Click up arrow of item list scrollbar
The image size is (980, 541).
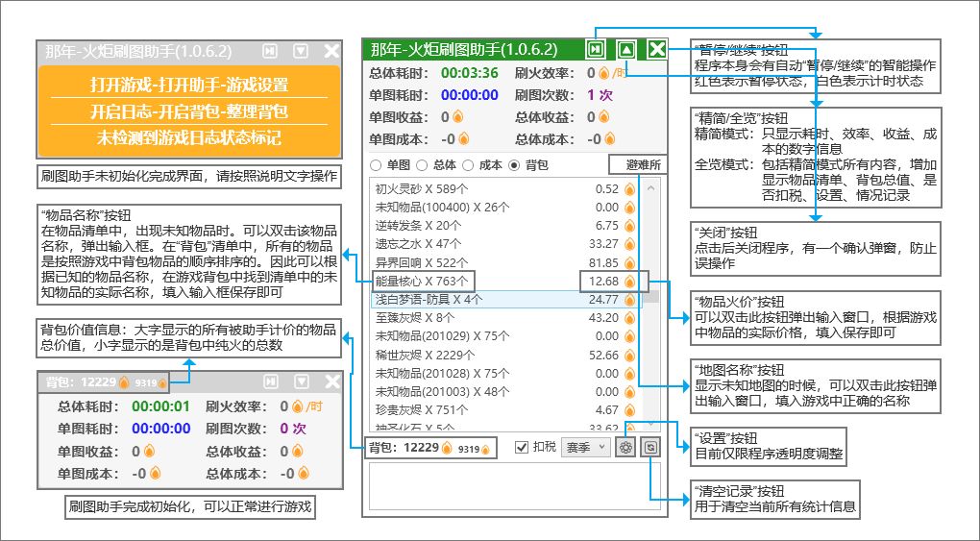pyautogui.click(x=650, y=187)
